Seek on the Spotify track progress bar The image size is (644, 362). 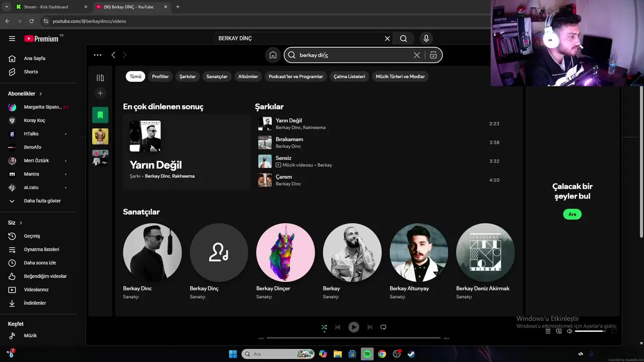[x=354, y=338]
